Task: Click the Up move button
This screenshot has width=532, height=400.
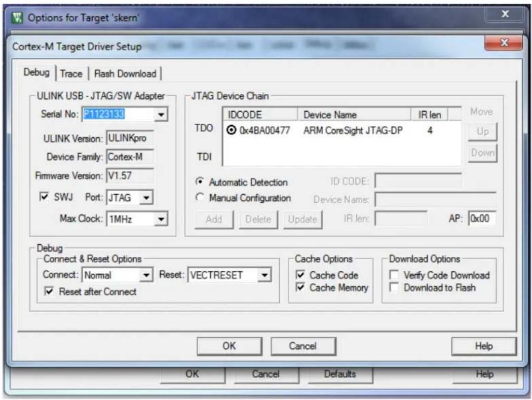Action: pos(482,131)
